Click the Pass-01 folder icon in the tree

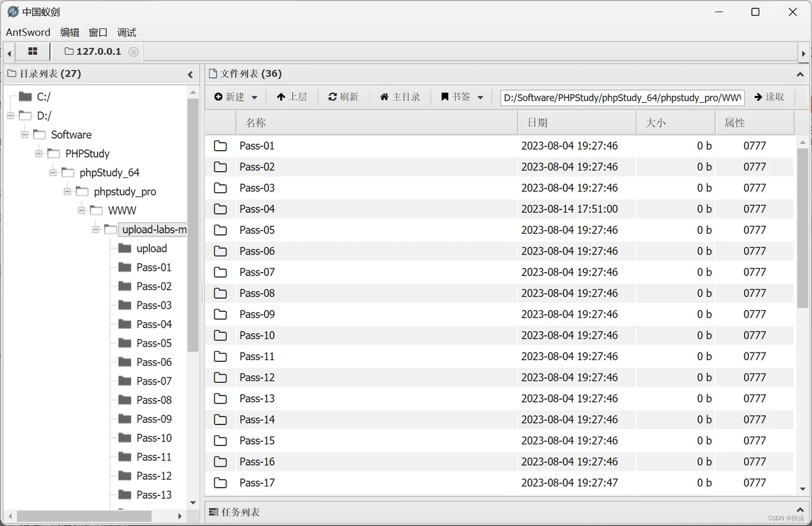(125, 267)
